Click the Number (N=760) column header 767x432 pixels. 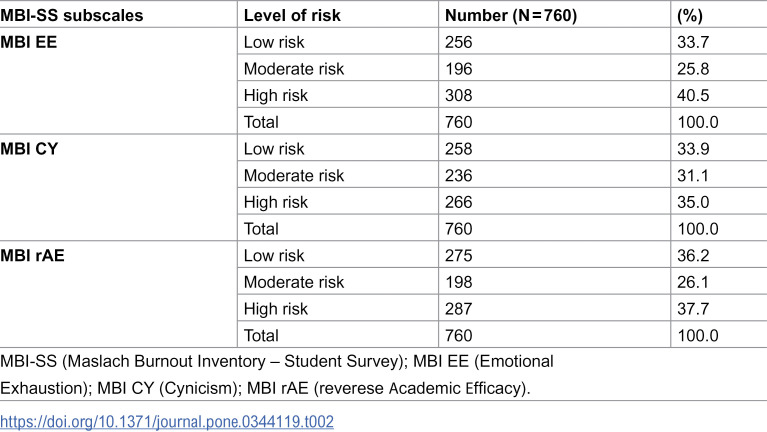coord(511,15)
